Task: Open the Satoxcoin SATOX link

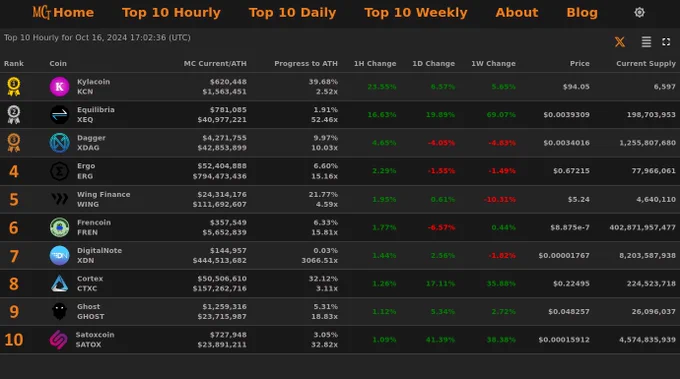Action: tap(95, 340)
